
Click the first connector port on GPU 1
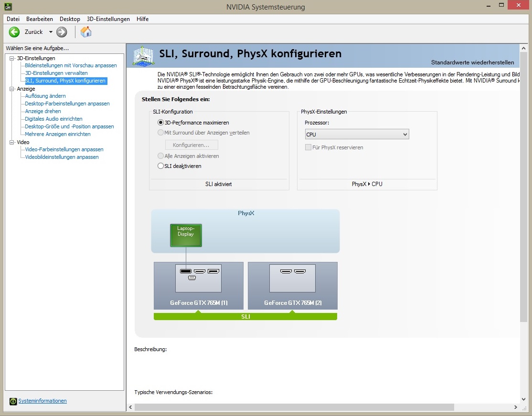[186, 271]
